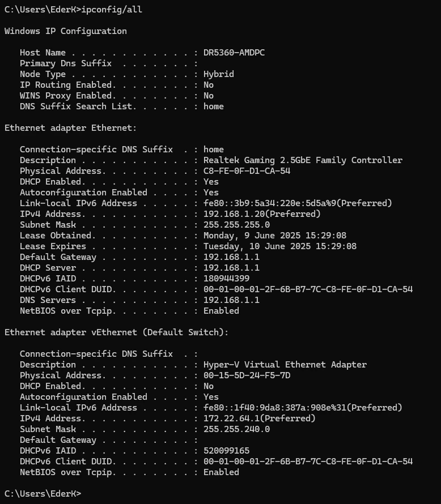The height and width of the screenshot is (504, 441).
Task: Click the host name DR5360-AMDPC
Action: point(234,53)
